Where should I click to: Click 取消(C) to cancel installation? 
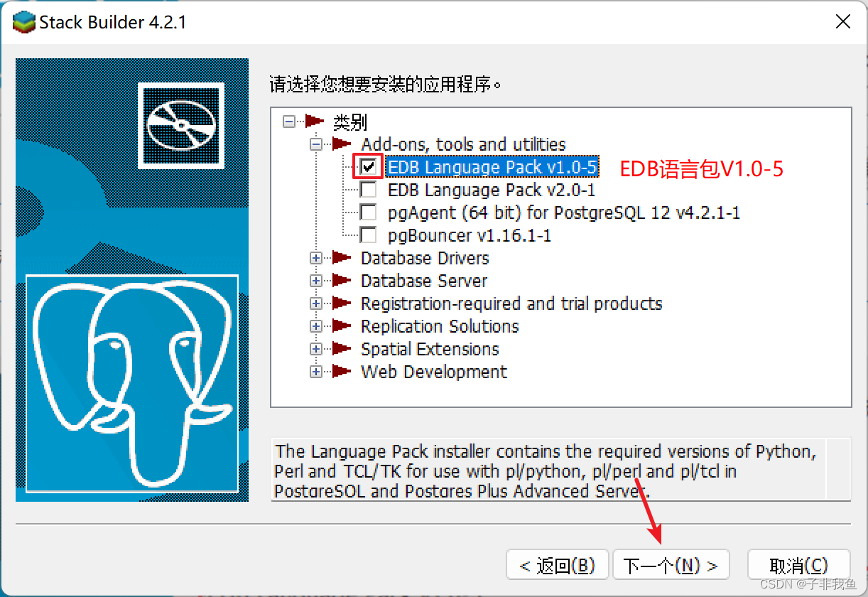coord(798,564)
